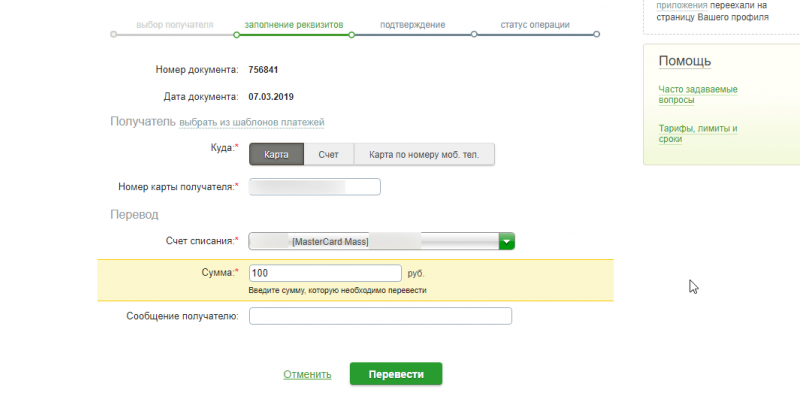
Task: Click the Сообщение получателю input field
Action: (x=380, y=316)
